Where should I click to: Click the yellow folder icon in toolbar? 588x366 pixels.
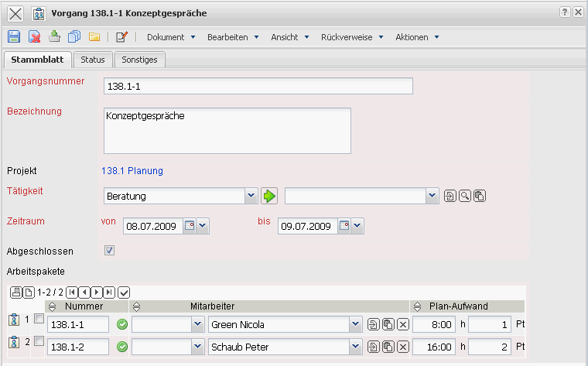pyautogui.click(x=94, y=36)
